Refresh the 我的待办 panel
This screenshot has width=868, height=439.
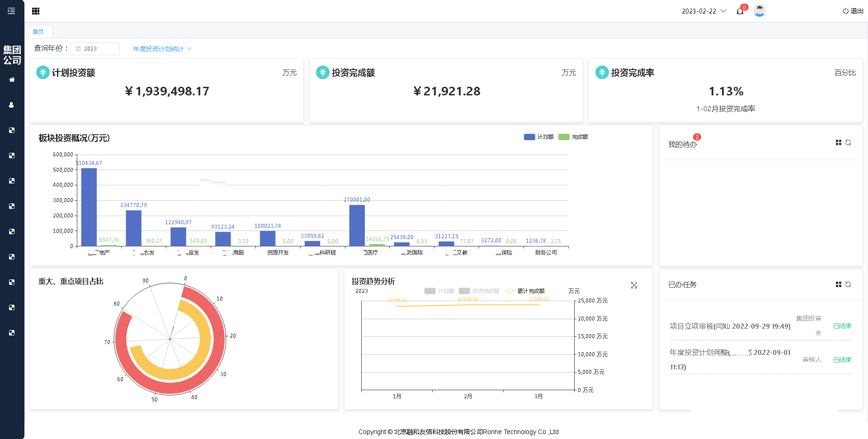[x=848, y=142]
